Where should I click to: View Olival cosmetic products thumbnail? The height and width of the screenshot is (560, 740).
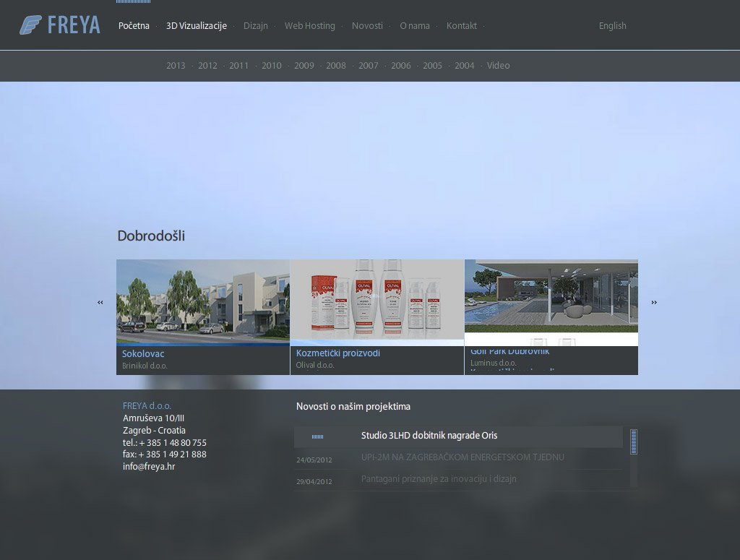tap(377, 299)
